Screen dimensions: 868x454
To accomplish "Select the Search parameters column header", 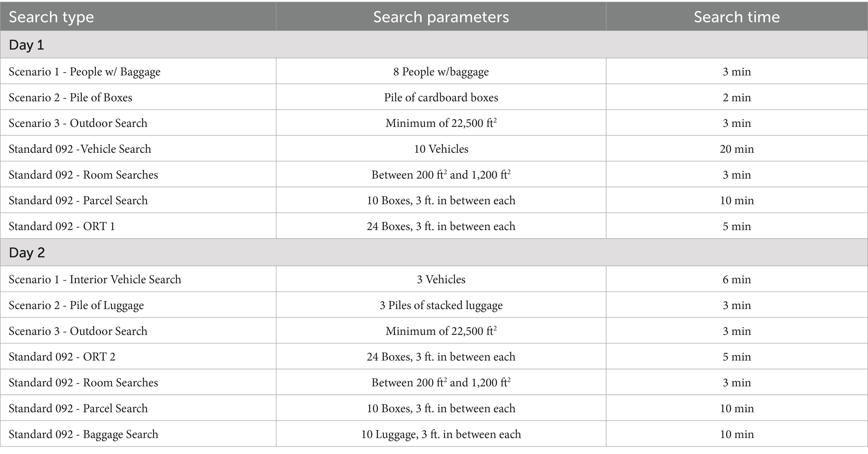I will pyautogui.click(x=441, y=17).
